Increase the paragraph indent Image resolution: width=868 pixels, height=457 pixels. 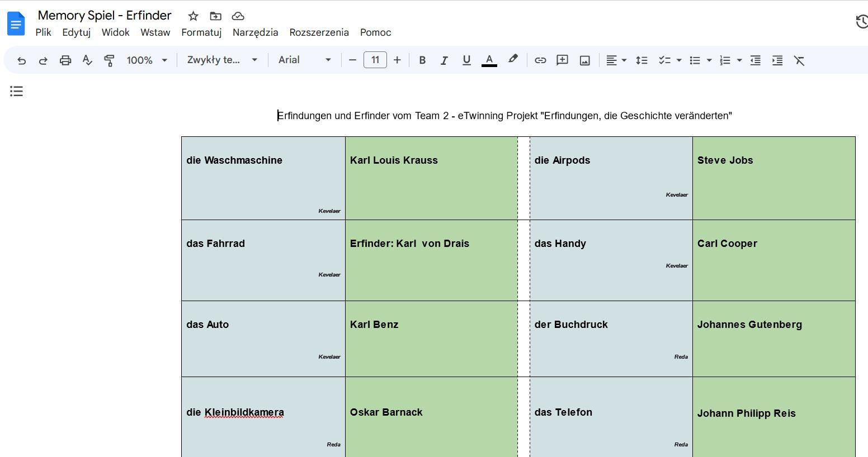[x=777, y=60]
